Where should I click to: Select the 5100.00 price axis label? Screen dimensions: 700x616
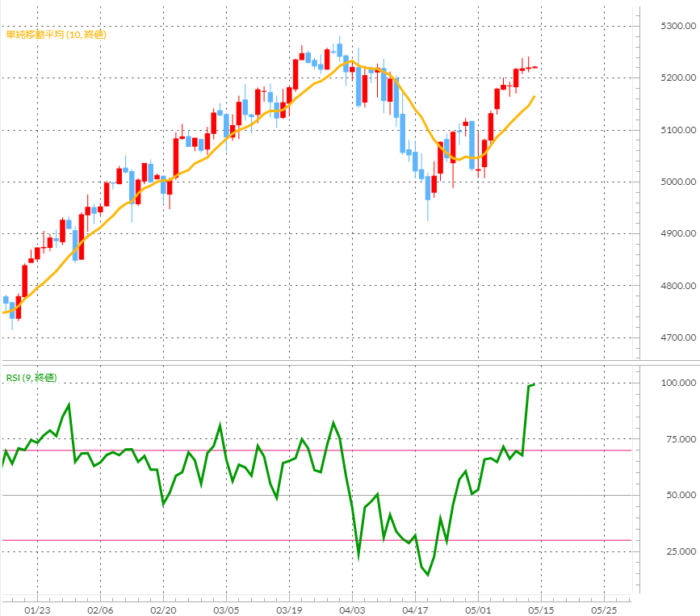point(678,130)
